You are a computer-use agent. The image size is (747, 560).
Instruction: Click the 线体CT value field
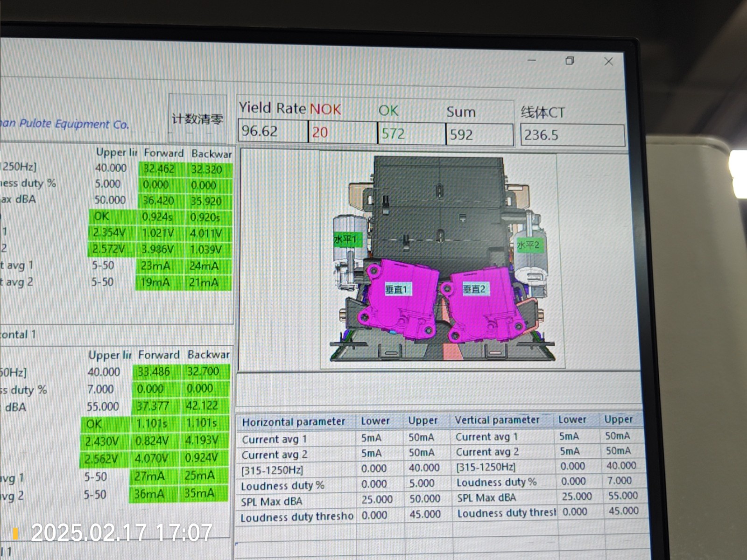pos(572,135)
